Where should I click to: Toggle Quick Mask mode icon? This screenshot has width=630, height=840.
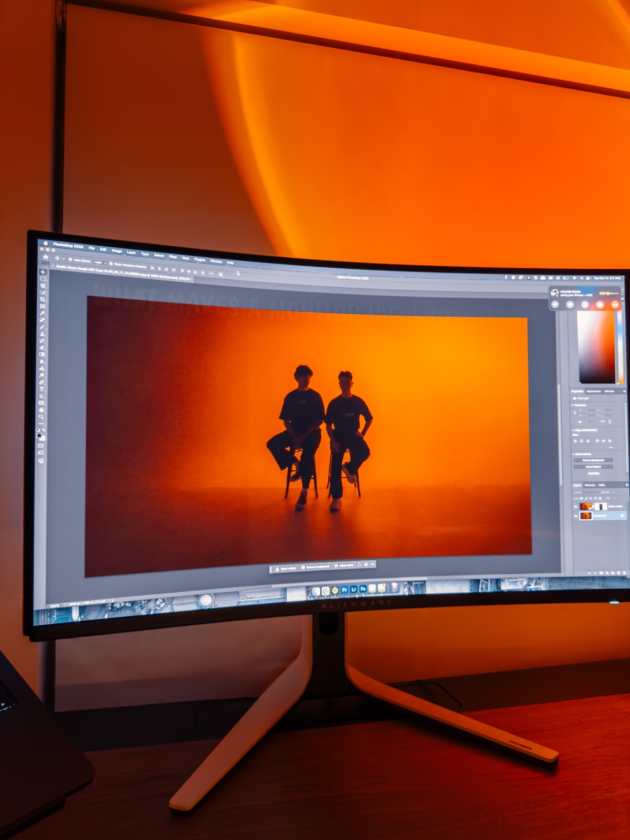(x=40, y=445)
